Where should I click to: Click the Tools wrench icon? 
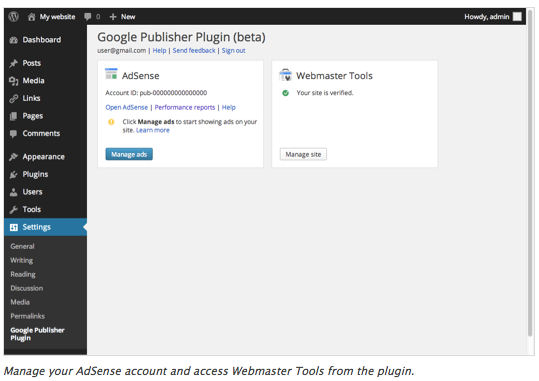[x=13, y=209]
